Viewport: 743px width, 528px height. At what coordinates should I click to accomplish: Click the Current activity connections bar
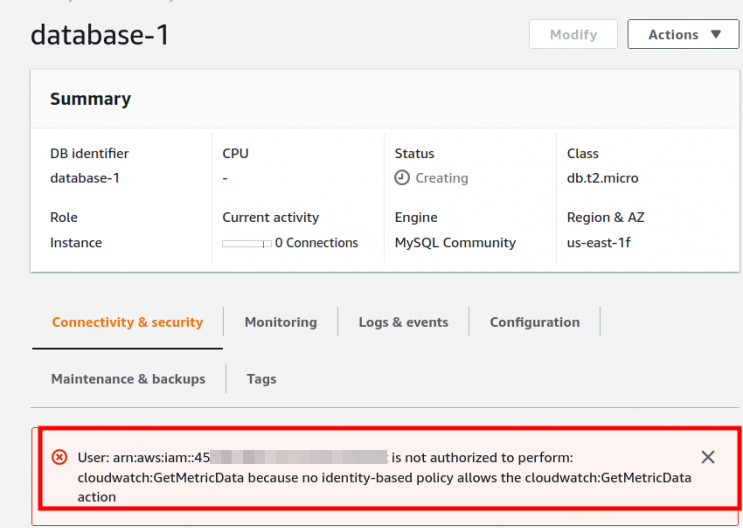pyautogui.click(x=246, y=243)
